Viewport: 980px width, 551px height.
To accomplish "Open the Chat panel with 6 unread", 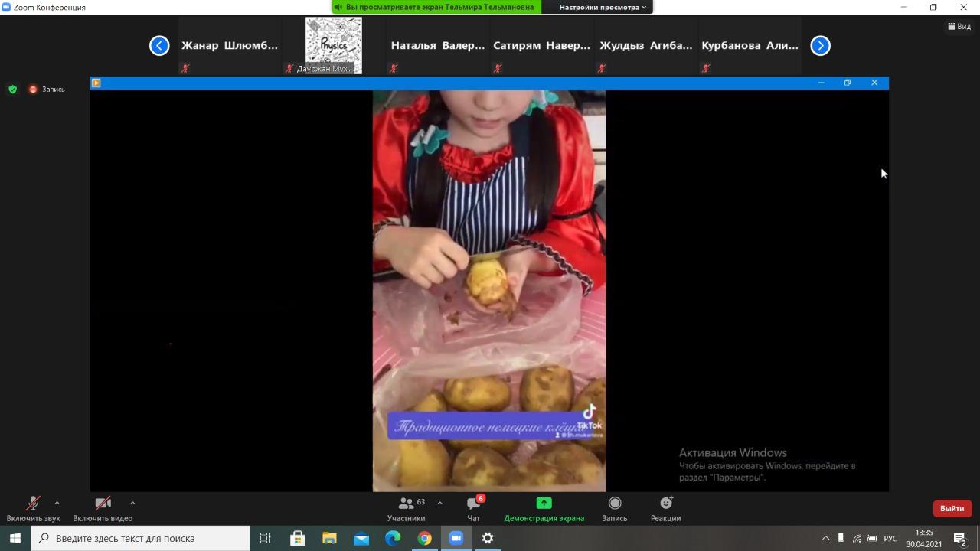I will tap(473, 504).
